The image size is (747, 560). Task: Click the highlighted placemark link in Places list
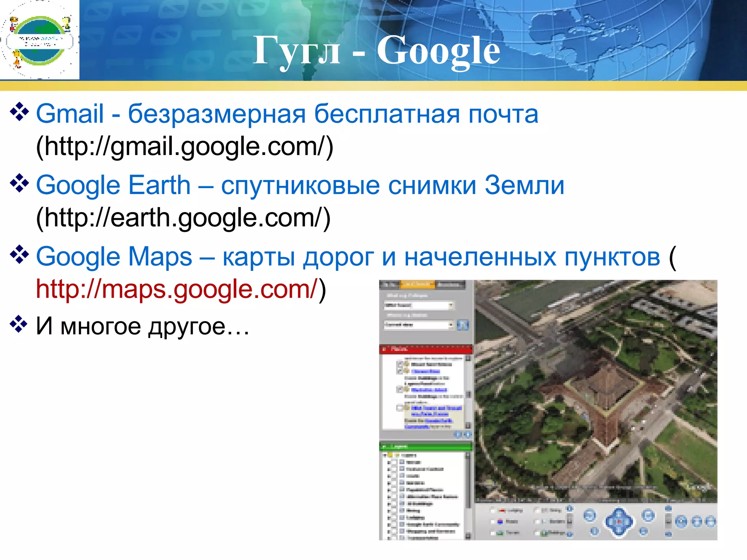click(437, 411)
